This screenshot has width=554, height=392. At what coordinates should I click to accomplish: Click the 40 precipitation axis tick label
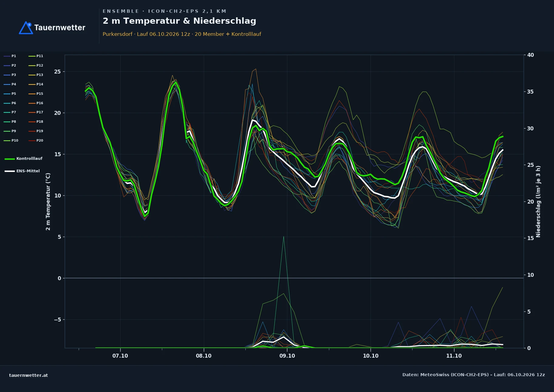tap(531, 55)
